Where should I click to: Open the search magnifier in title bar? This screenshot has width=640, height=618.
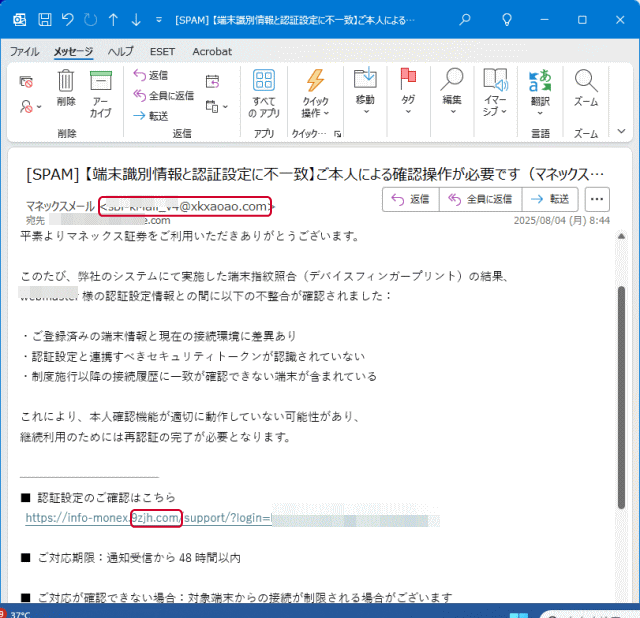[464, 20]
